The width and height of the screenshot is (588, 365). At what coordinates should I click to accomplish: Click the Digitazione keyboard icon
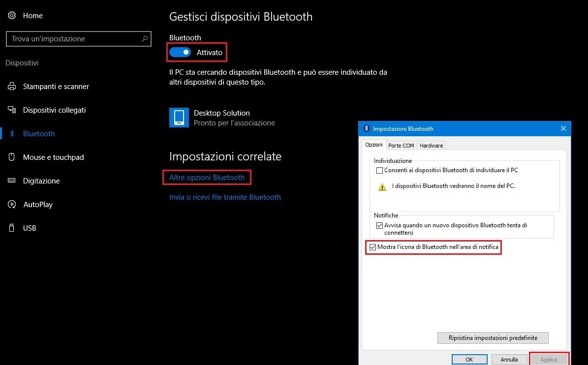click(12, 181)
